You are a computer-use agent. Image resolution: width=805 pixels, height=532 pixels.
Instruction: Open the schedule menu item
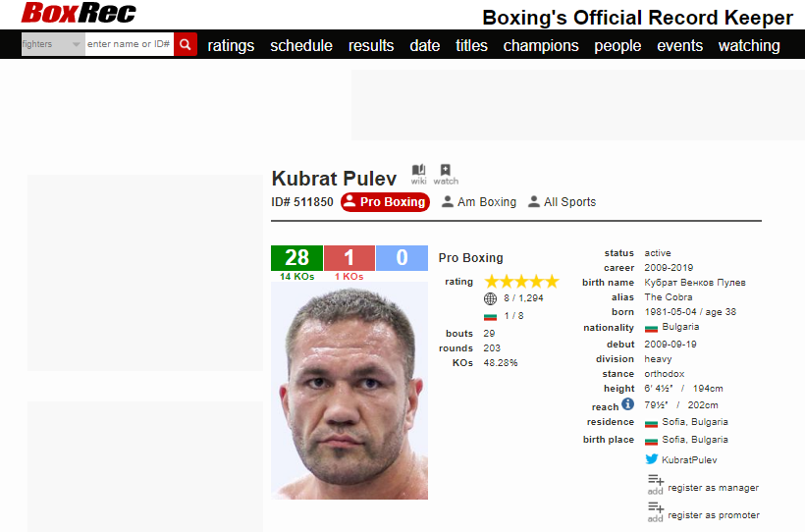point(301,45)
